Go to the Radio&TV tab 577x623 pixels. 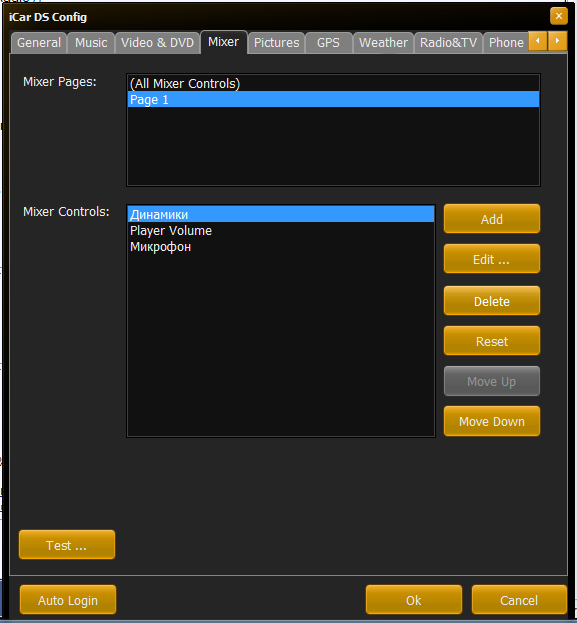click(448, 43)
